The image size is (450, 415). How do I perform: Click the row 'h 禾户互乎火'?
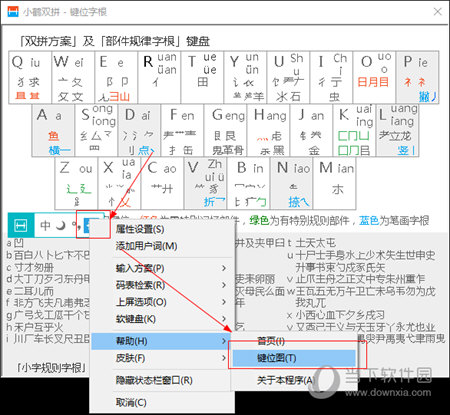coord(34,326)
